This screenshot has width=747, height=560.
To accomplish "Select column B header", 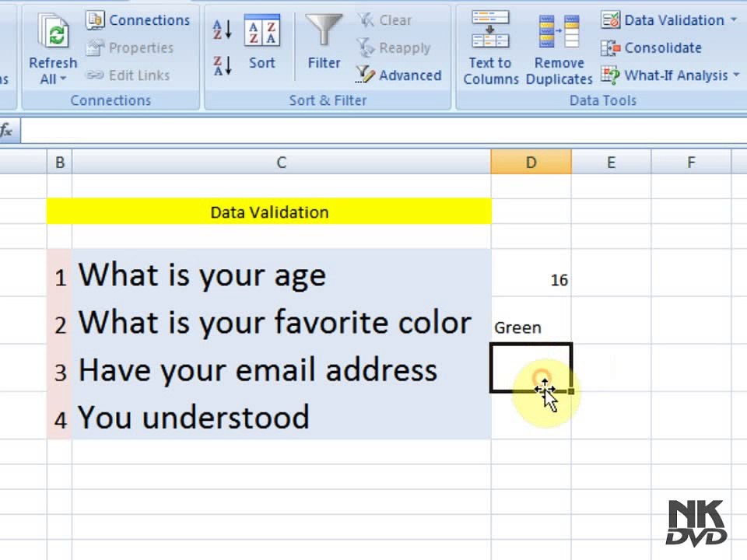I will pos(60,163).
